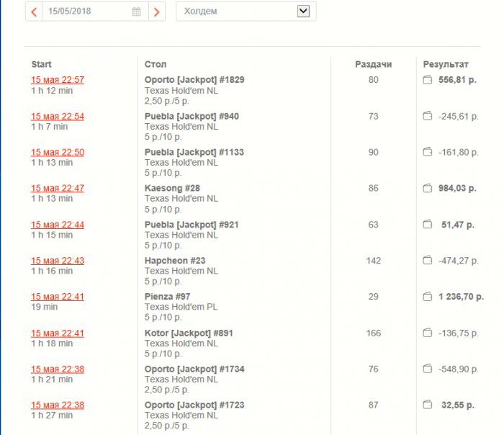Click wallet icon beside 984,03 р. result
The height and width of the screenshot is (435, 504).
click(427, 188)
